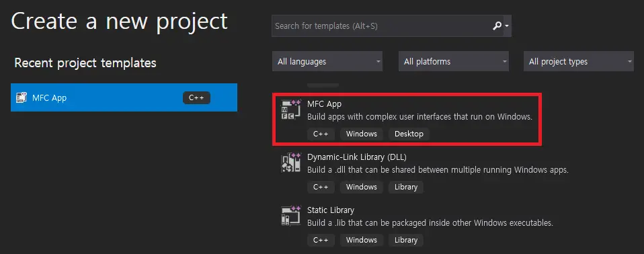644x254 pixels.
Task: Click MFC App description text
Action: click(x=419, y=117)
